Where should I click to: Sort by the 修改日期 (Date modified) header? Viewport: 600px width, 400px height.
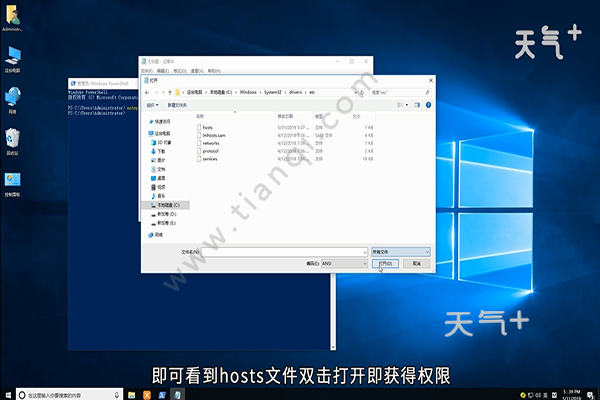[x=285, y=116]
